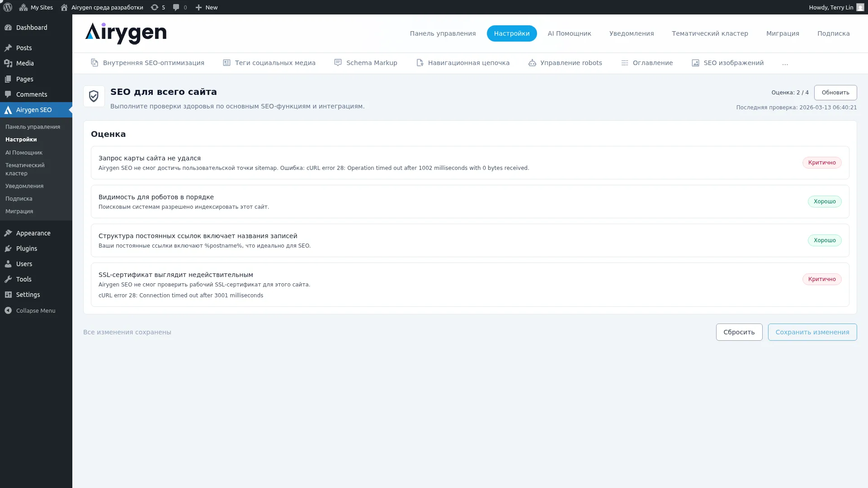This screenshot has height=488, width=868.
Task: Go to Тематический кластер in top navigation
Action: click(710, 33)
